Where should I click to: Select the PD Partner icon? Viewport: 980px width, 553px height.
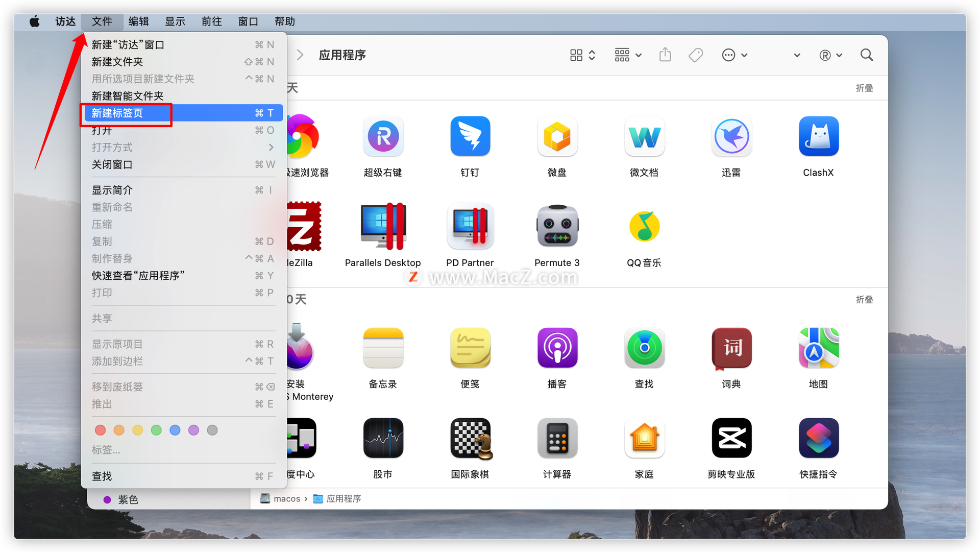[x=470, y=226]
